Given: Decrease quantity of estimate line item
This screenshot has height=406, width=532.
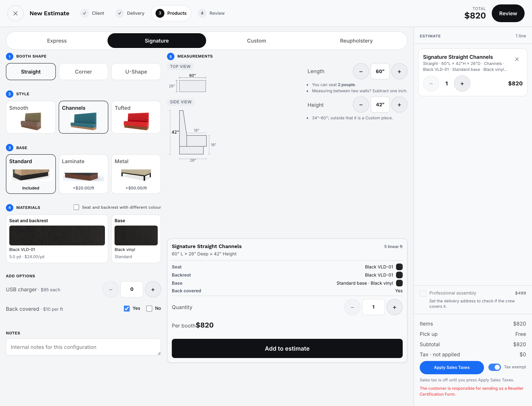Looking at the screenshot, I should tap(431, 84).
